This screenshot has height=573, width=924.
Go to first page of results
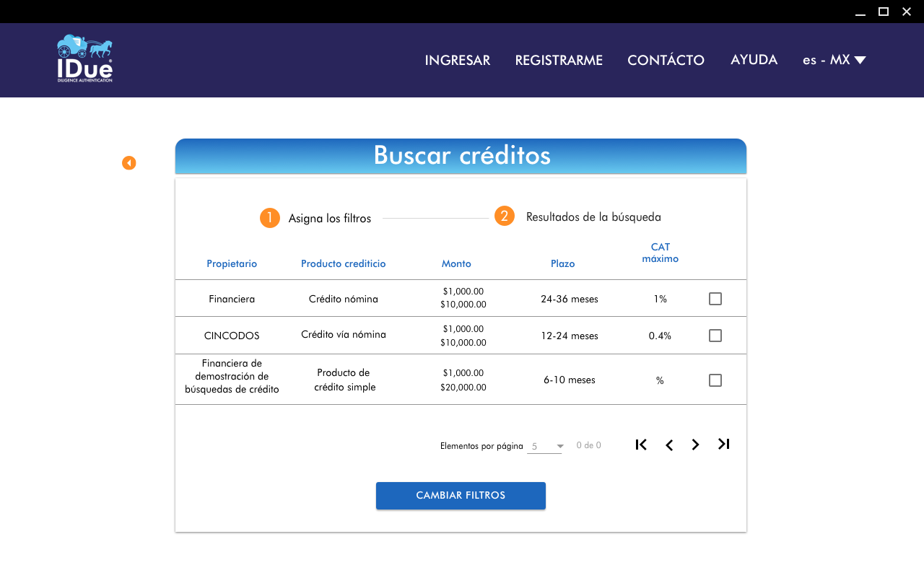coord(641,445)
